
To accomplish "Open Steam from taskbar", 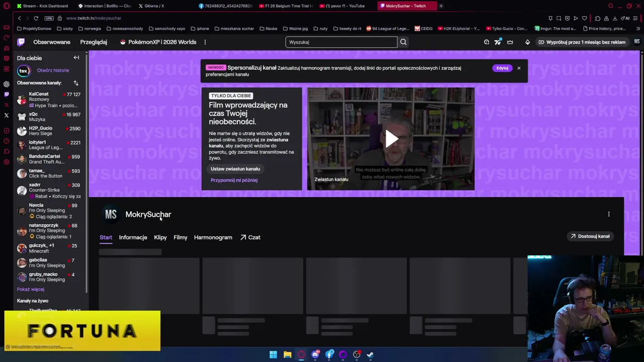I will 370,354.
